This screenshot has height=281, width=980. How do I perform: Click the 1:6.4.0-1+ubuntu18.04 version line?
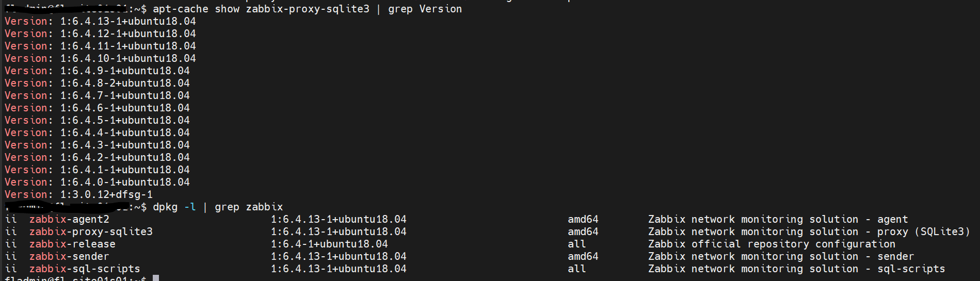(x=97, y=182)
